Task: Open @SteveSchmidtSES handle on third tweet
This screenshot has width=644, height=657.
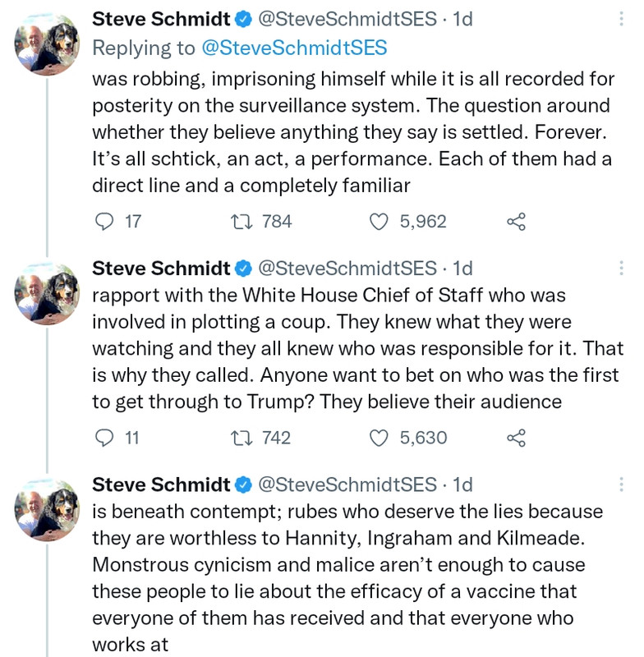Action: [x=347, y=485]
